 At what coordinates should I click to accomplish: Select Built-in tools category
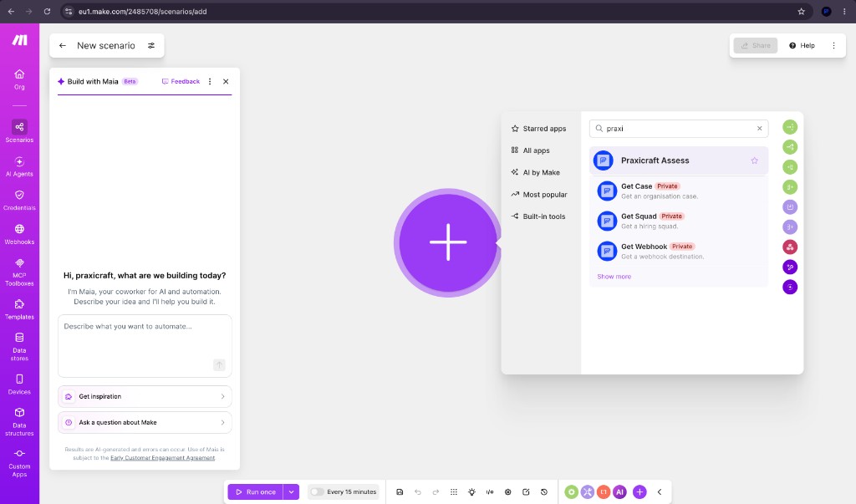538,216
